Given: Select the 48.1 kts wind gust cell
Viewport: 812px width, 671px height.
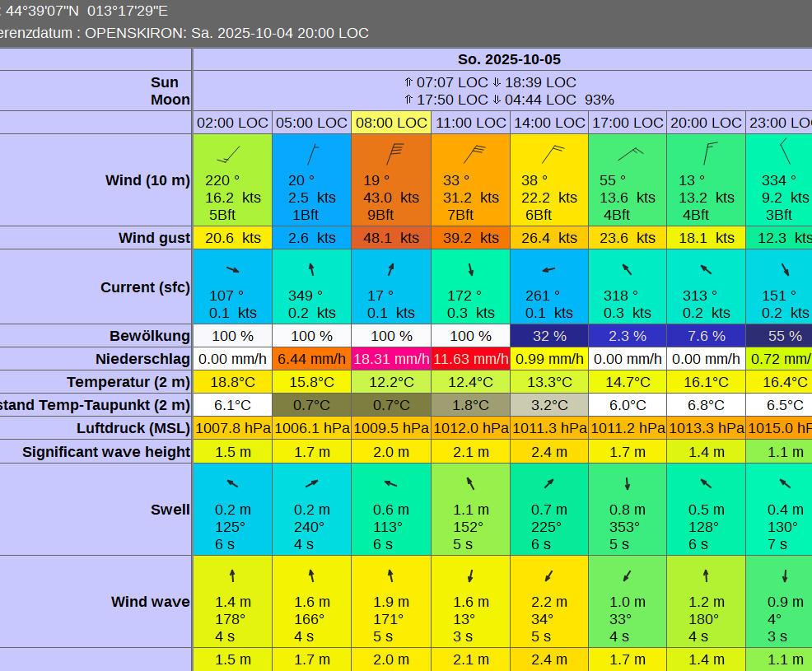Looking at the screenshot, I should coord(391,238).
